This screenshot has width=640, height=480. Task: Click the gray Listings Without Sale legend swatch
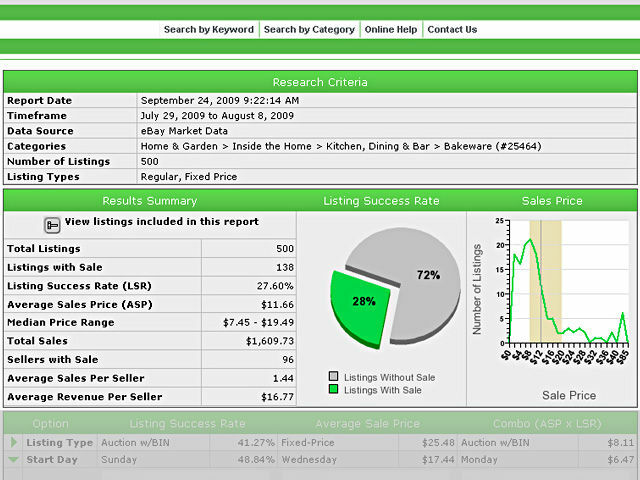334,378
